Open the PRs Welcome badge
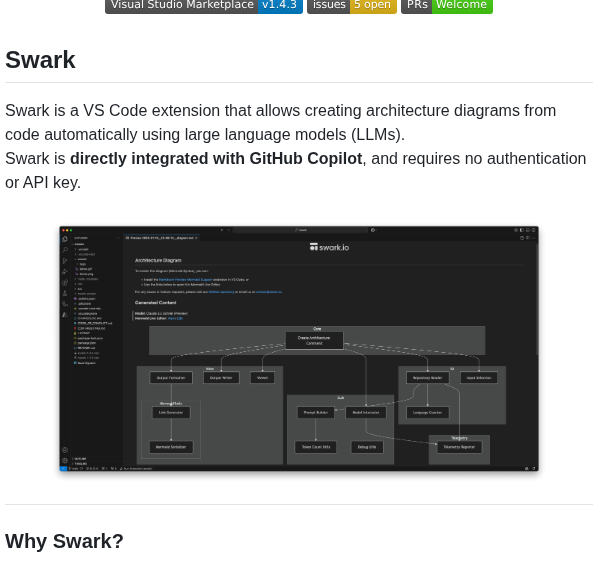The image size is (597, 564). click(447, 6)
